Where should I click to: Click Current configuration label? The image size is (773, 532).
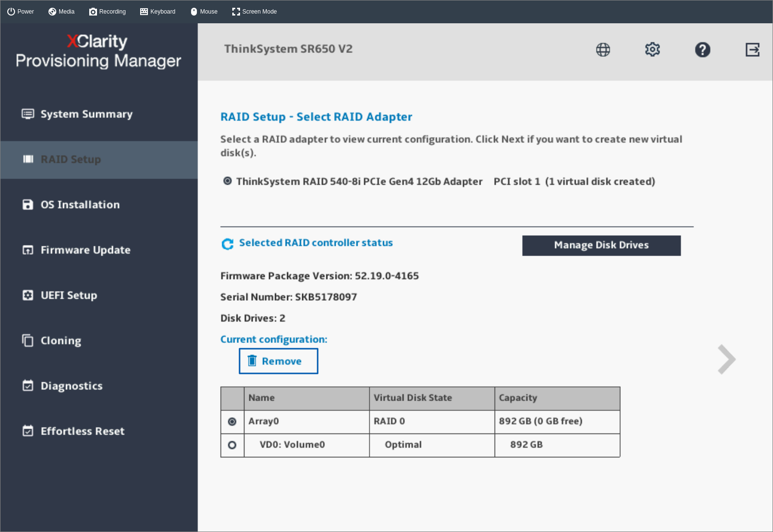point(274,339)
